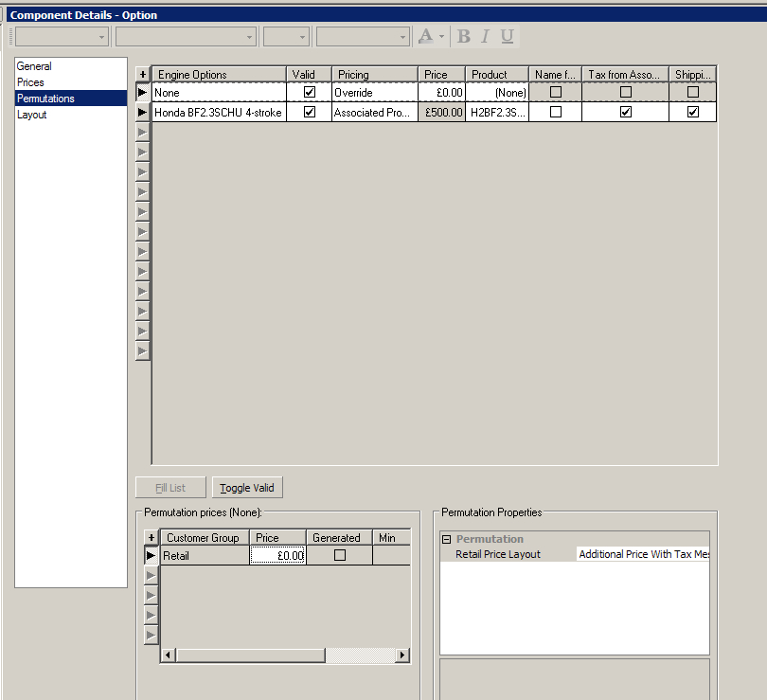
Task: Toggle Tax from Associated checkbox for Honda row
Action: pos(625,112)
